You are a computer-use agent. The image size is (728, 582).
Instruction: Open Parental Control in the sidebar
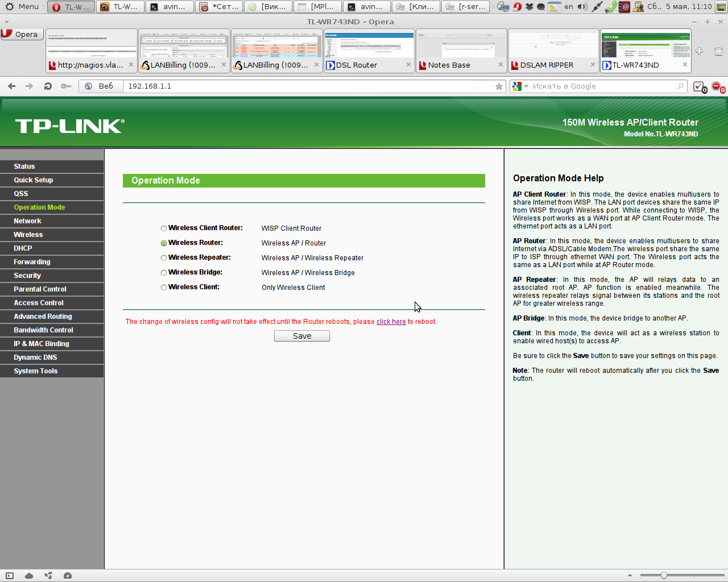(52, 289)
